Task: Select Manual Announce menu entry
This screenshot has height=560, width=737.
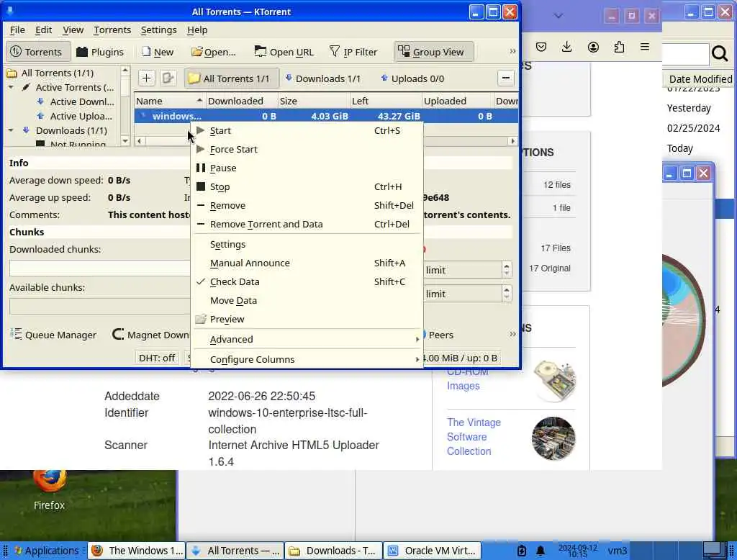Action: coord(307,263)
